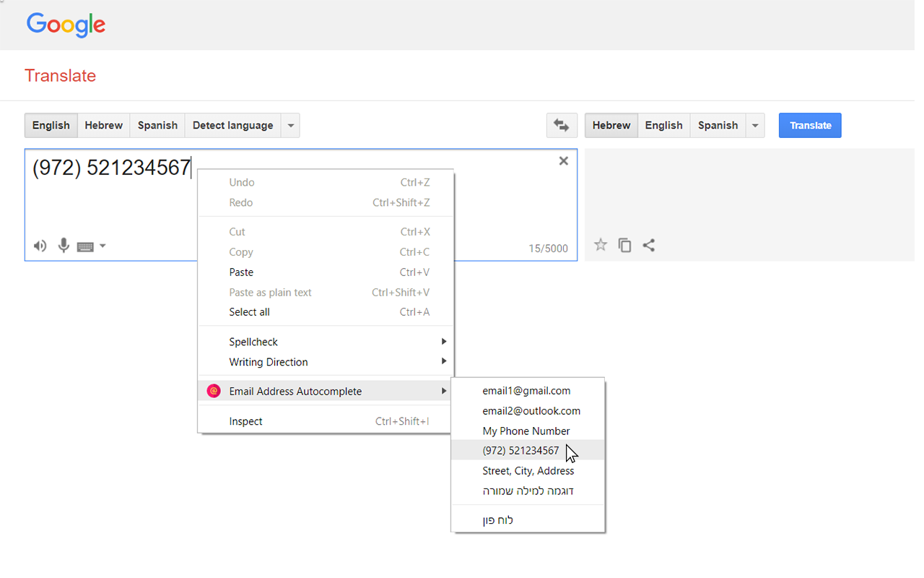Choose Detect language for the source
Screen dimensions: 924x578
pos(233,125)
